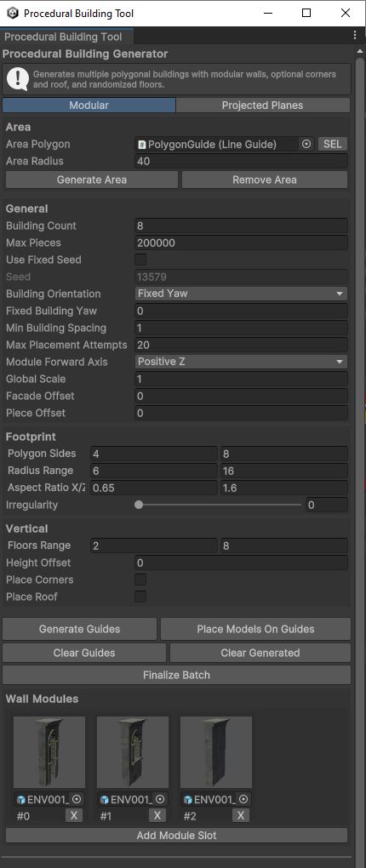This screenshot has width=366, height=868.
Task: Click prefab cube icon of module #2
Action: pyautogui.click(x=188, y=799)
